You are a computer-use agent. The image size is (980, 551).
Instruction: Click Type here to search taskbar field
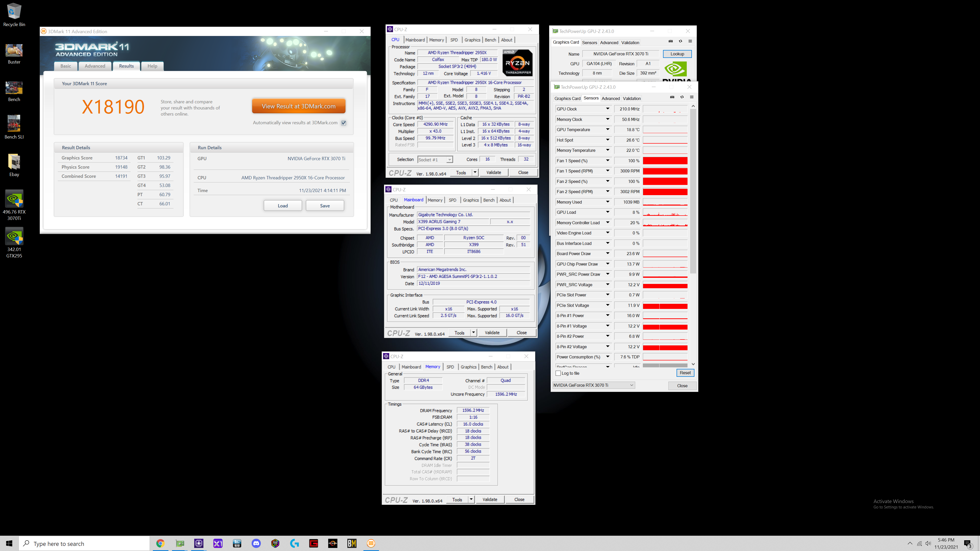(x=84, y=543)
